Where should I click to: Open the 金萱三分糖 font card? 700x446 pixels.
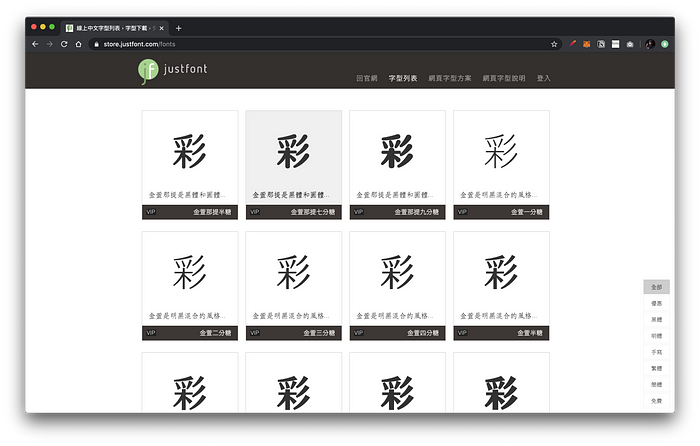294,286
